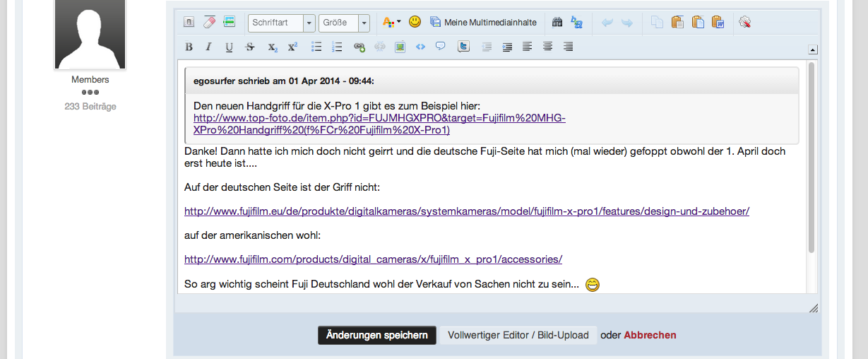Open the Schriftart font dropdown
868x359 pixels.
(x=281, y=23)
